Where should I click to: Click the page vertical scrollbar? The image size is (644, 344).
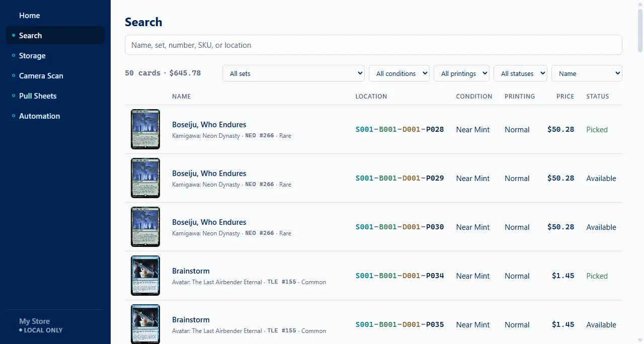tap(640, 30)
